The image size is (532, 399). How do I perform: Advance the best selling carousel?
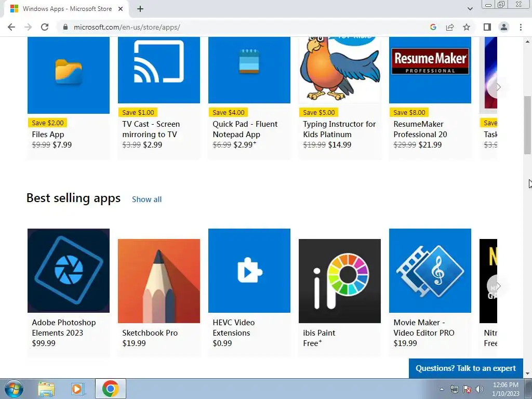497,286
